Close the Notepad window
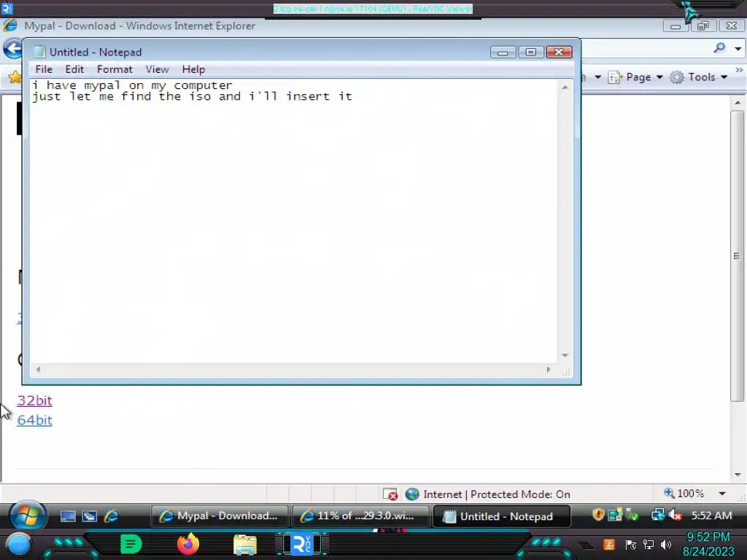Image resolution: width=747 pixels, height=560 pixels. 559,52
